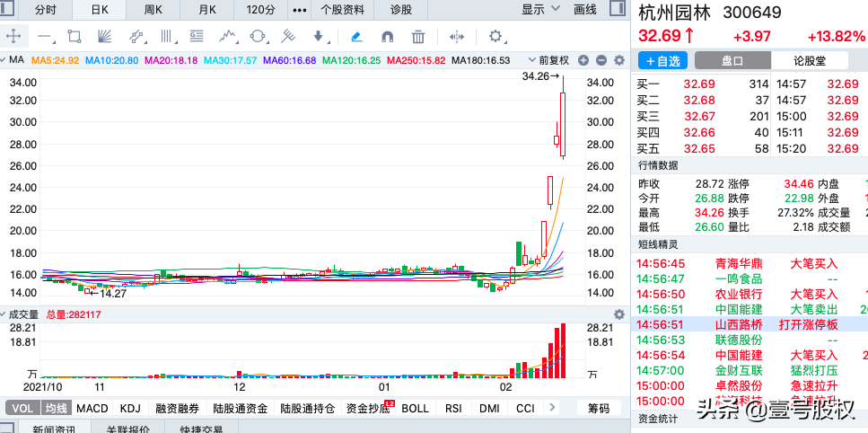Select the straight line drawing tool
This screenshot has height=433, width=868.
[x=44, y=37]
